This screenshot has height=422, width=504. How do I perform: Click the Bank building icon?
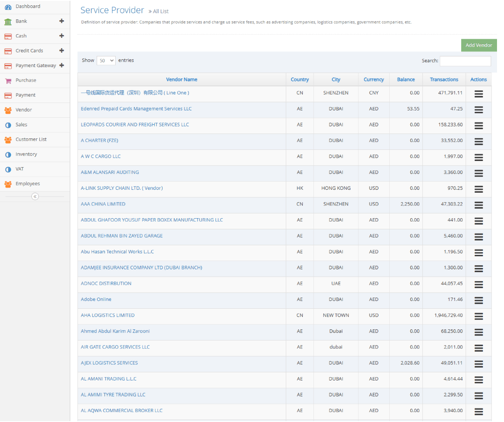click(x=8, y=21)
